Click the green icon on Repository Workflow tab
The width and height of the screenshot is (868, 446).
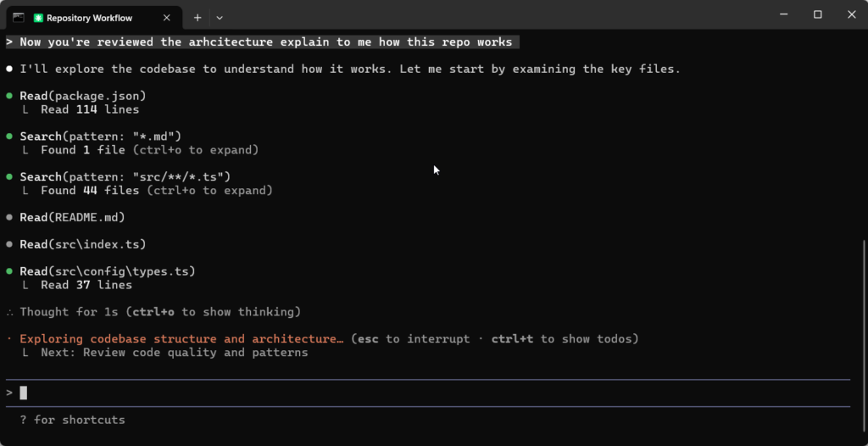coord(38,18)
